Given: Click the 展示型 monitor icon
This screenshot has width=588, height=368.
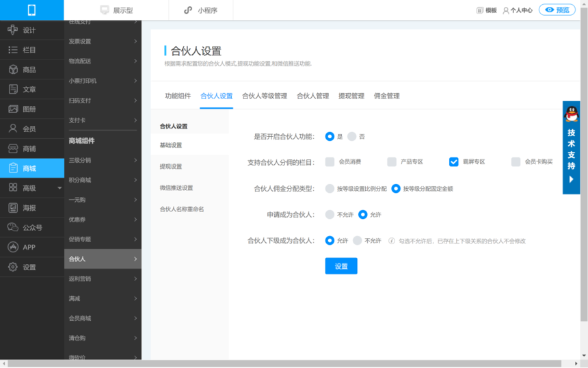Looking at the screenshot, I should coord(104,10).
